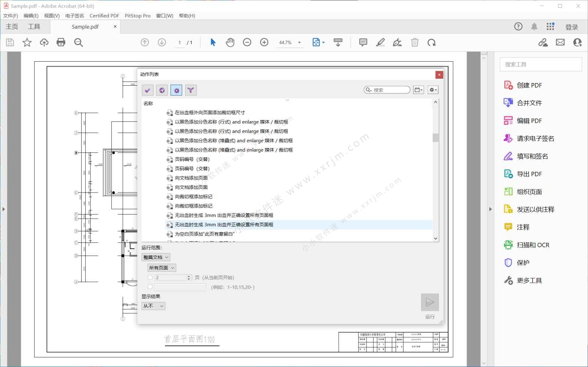Click the 运行 play button
This screenshot has width=588, height=367.
[430, 302]
